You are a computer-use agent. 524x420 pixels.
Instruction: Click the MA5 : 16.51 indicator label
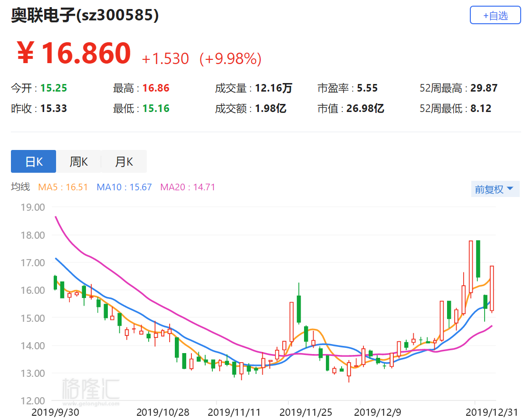point(63,187)
